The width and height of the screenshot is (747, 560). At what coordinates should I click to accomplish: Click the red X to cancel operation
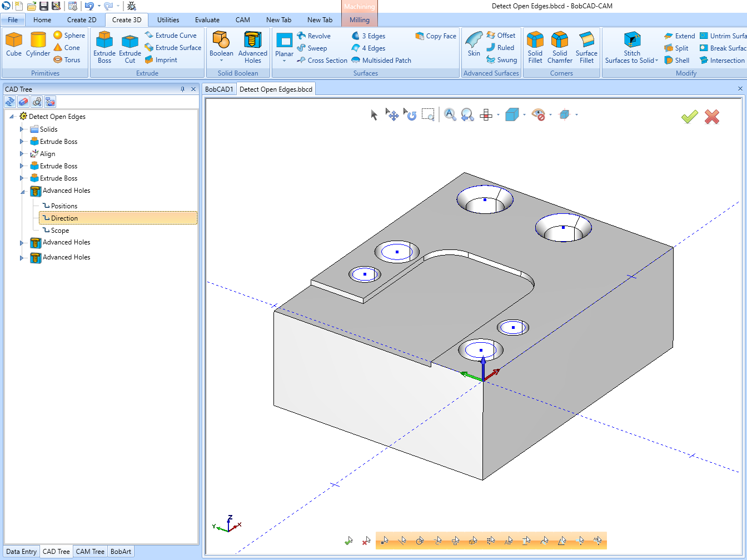712,117
